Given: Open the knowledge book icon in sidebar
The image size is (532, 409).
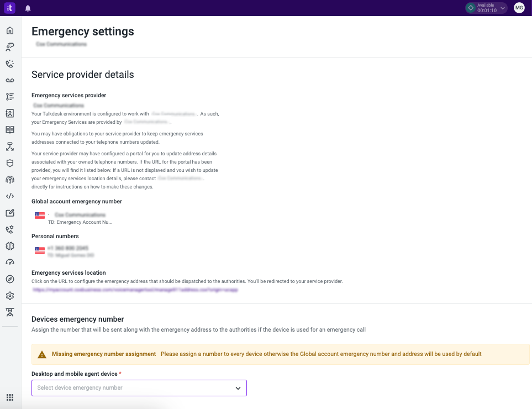Looking at the screenshot, I should [x=10, y=130].
